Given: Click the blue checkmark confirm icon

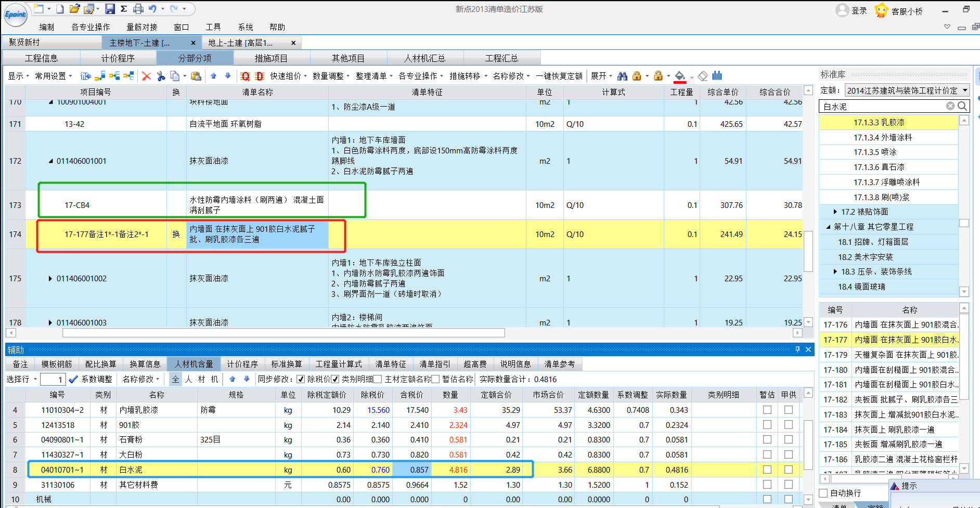Looking at the screenshot, I should pos(73,379).
